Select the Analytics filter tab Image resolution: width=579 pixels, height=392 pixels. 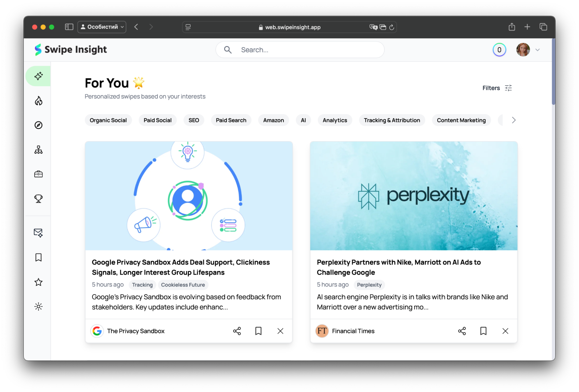coord(335,120)
